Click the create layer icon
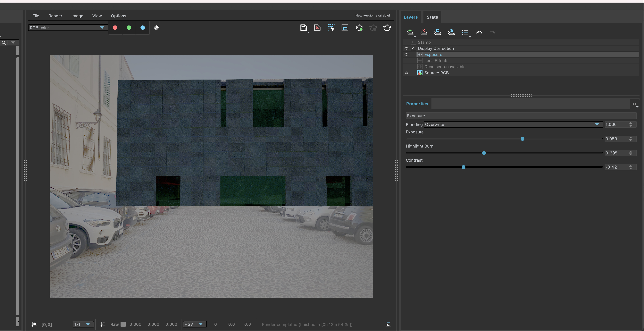 pos(410,32)
